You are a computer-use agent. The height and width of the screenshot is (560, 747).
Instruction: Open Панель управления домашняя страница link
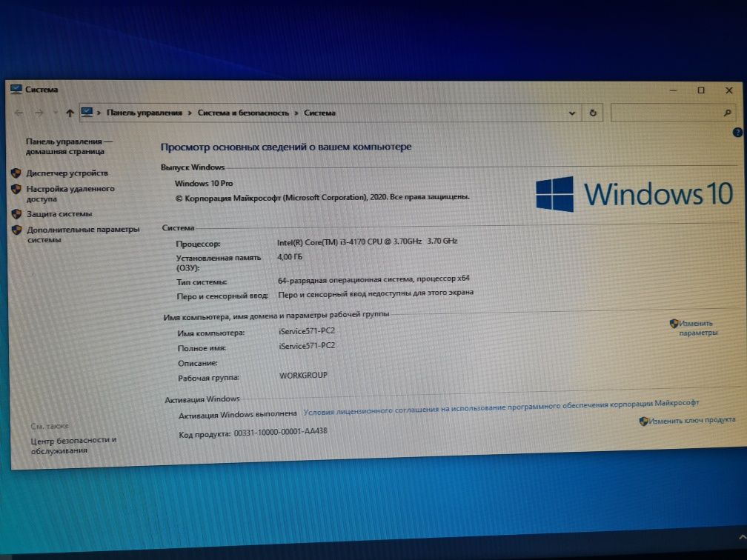(x=69, y=146)
